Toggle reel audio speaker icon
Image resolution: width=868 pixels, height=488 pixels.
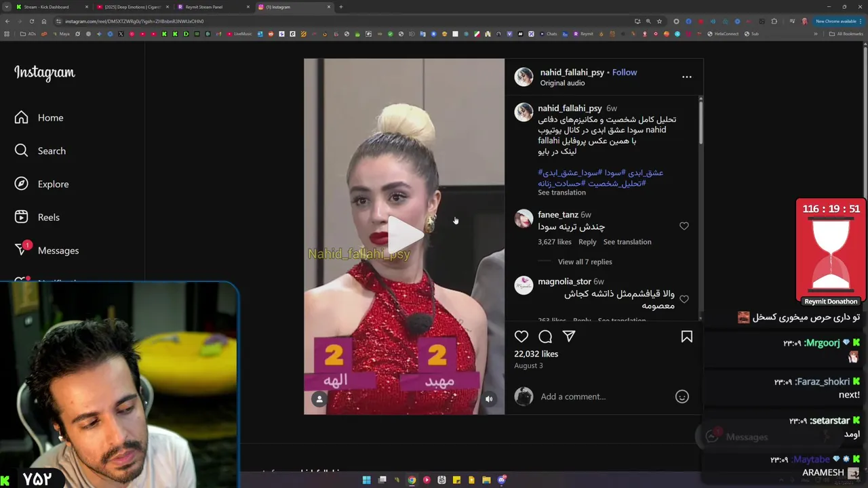tap(489, 399)
